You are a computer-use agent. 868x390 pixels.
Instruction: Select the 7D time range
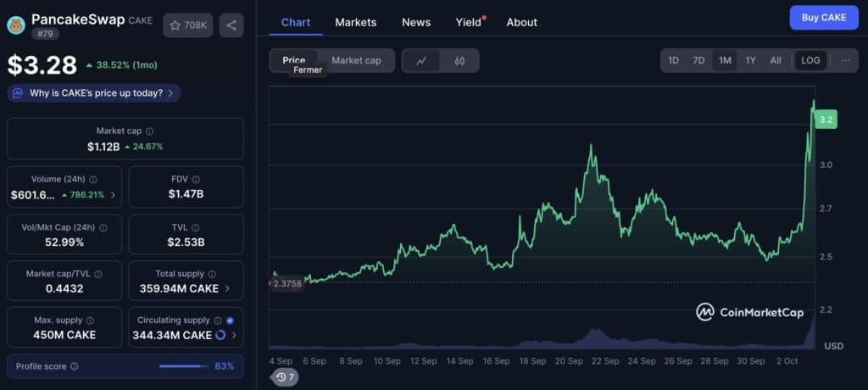point(698,60)
